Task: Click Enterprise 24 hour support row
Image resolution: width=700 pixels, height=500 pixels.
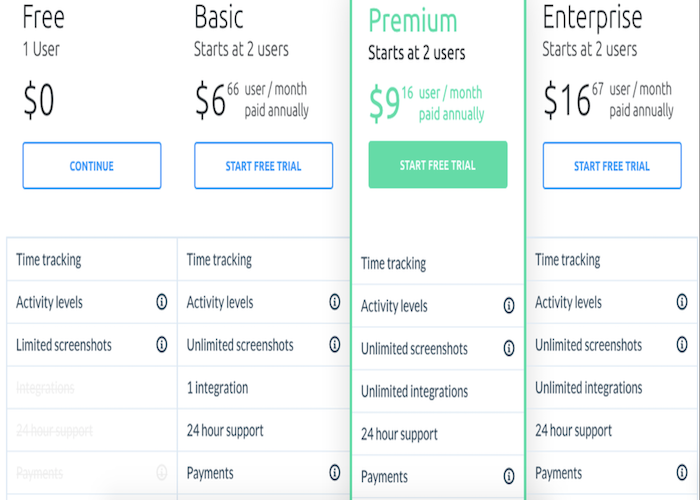Action: pyautogui.click(x=612, y=430)
